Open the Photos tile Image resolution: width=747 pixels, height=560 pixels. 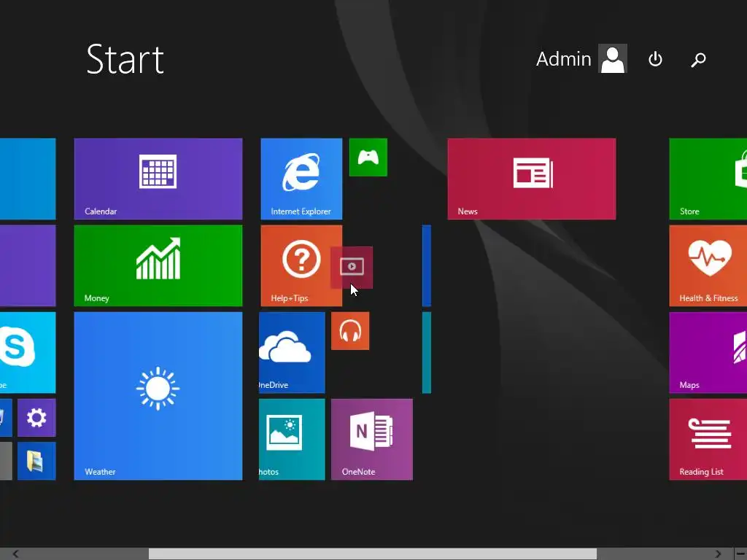pos(292,440)
